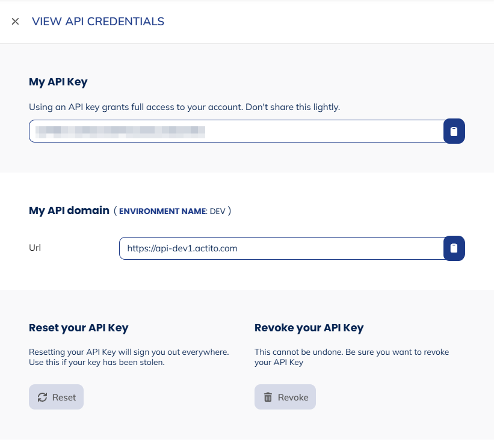Close the credentials dialog with the X icon

pos(15,22)
